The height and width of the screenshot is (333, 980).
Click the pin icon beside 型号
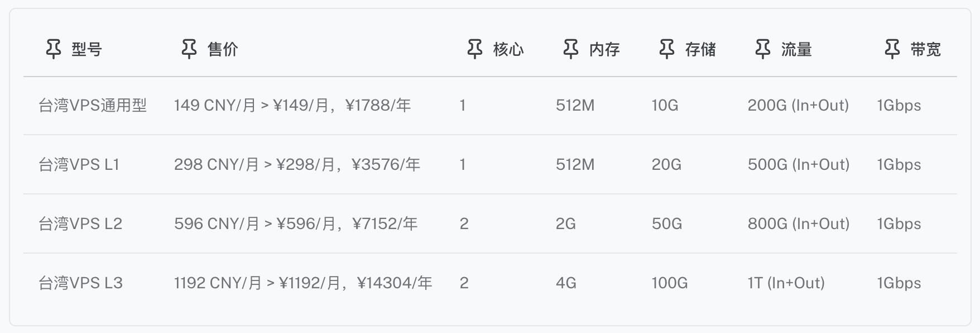pos(54,49)
